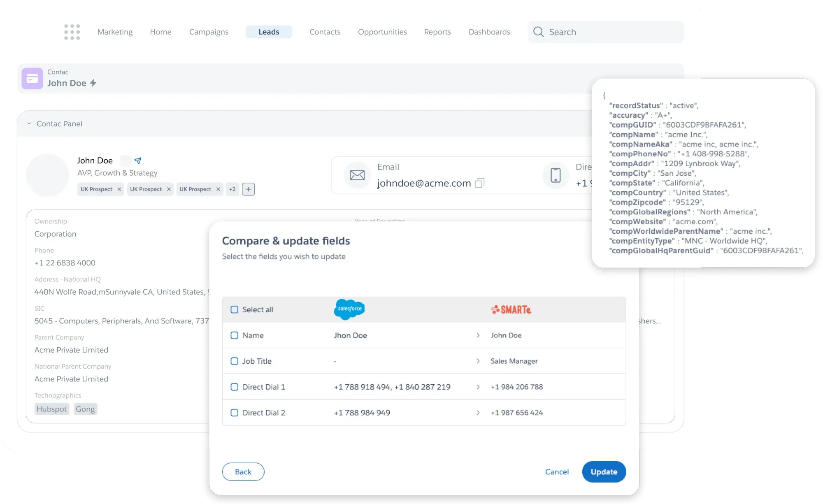Click SMARTe name value John Doe

point(506,335)
